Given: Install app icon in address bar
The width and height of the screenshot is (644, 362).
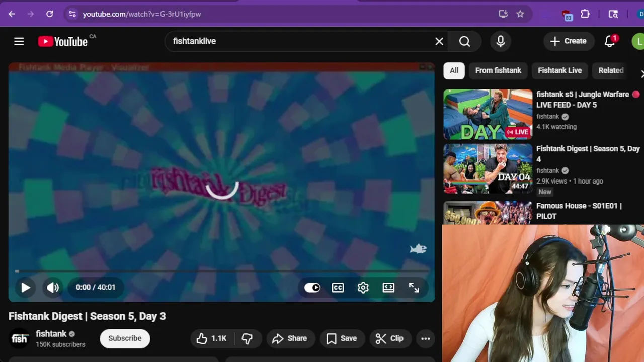Looking at the screenshot, I should tap(503, 14).
